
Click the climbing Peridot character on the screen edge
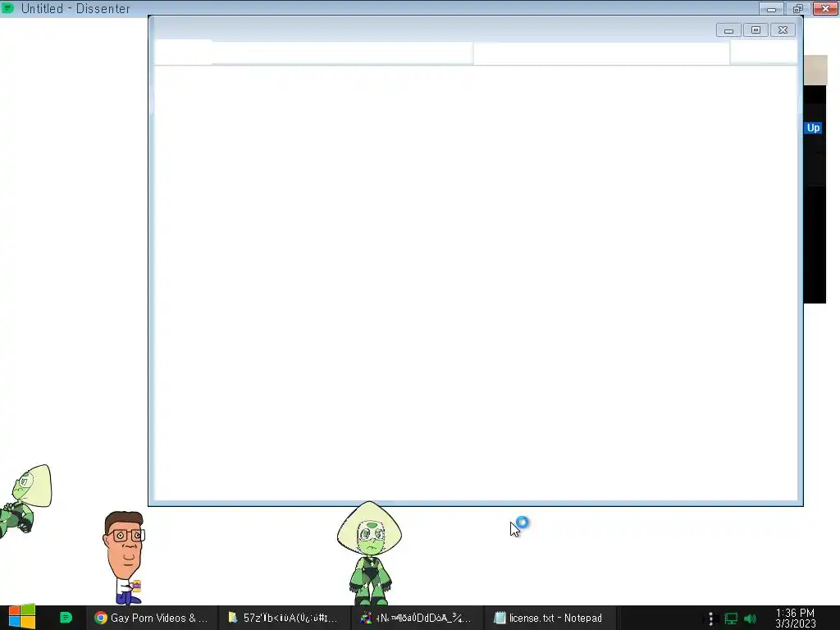tap(25, 500)
